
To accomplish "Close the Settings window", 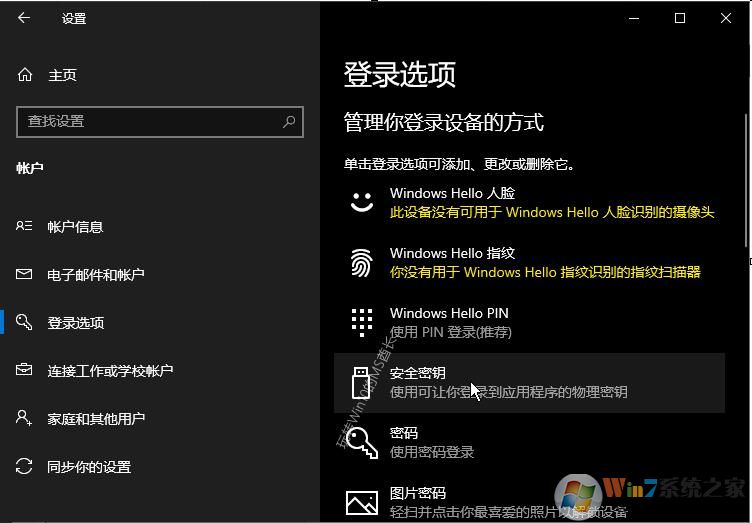I will coord(726,18).
